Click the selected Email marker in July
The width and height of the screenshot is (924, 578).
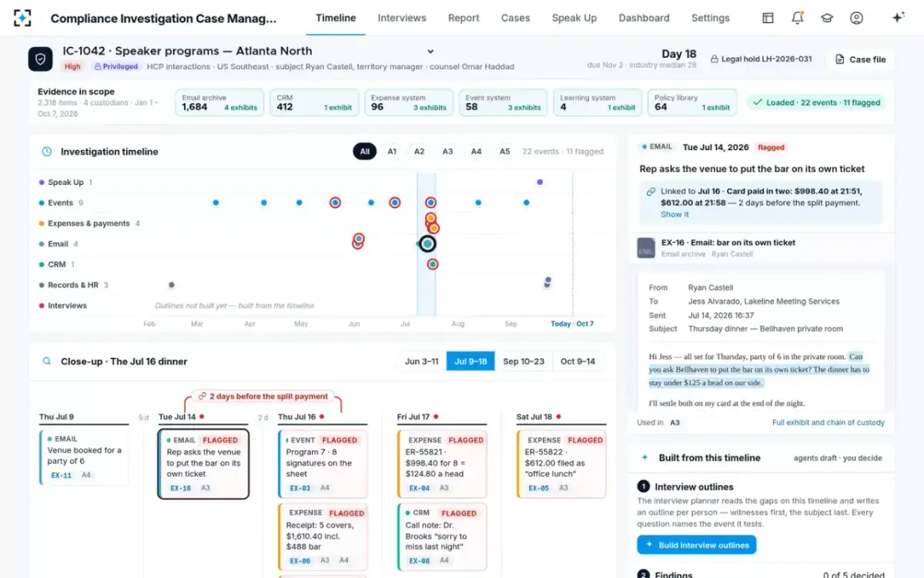click(427, 244)
